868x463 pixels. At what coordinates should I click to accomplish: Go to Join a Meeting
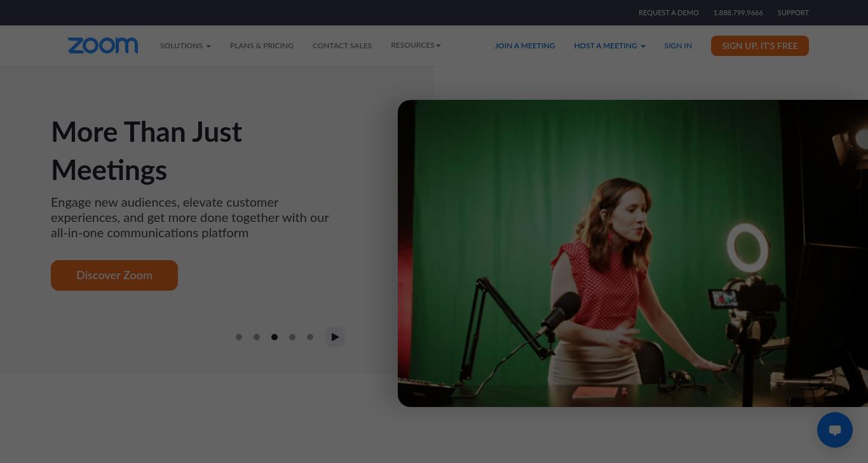(x=525, y=46)
